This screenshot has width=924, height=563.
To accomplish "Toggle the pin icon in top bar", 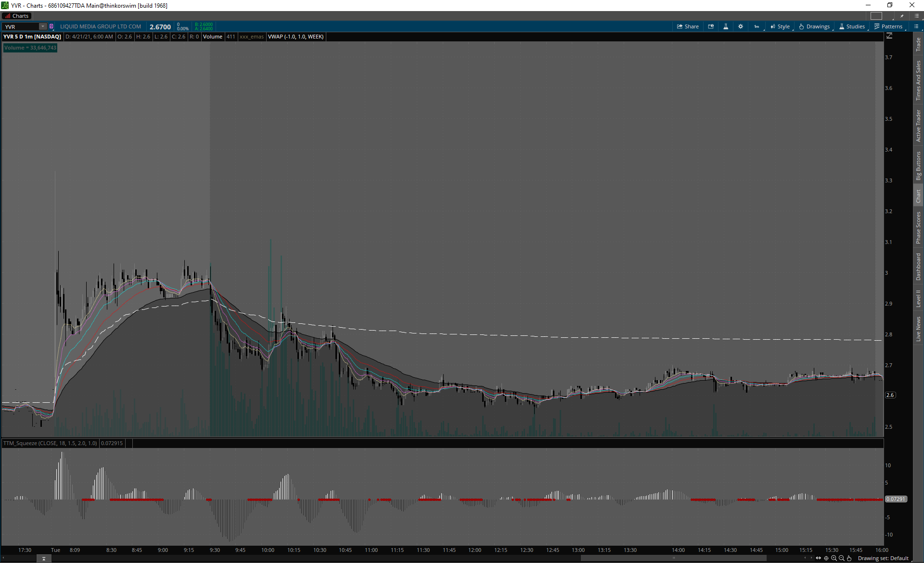I will [x=902, y=16].
